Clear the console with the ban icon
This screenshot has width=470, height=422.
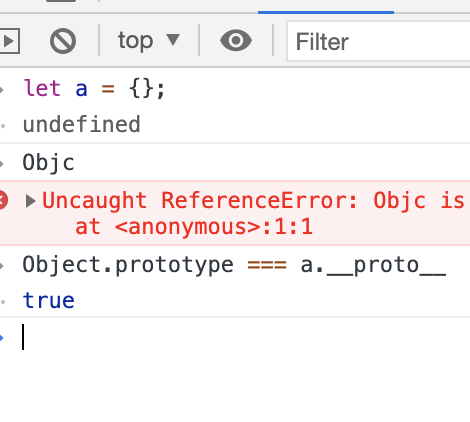coord(63,41)
